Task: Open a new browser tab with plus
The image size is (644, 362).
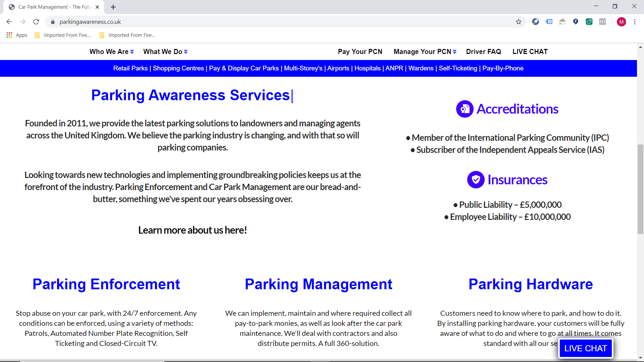Action: tap(113, 7)
